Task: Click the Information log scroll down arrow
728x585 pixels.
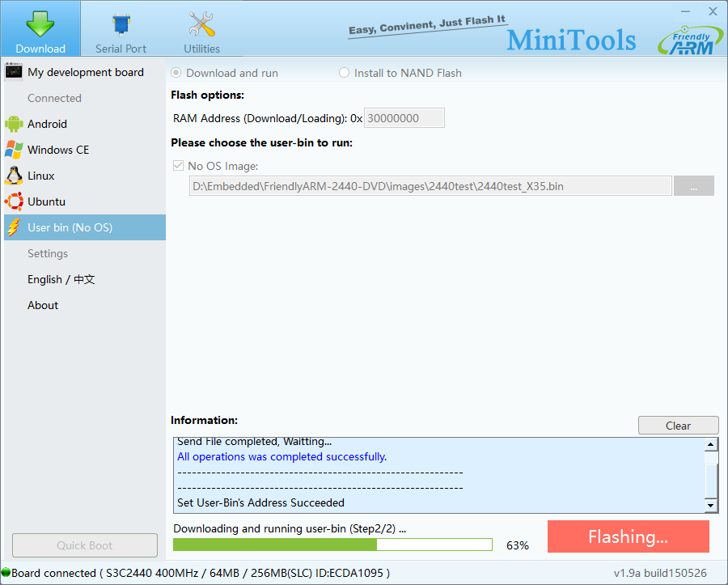Action: click(x=711, y=505)
